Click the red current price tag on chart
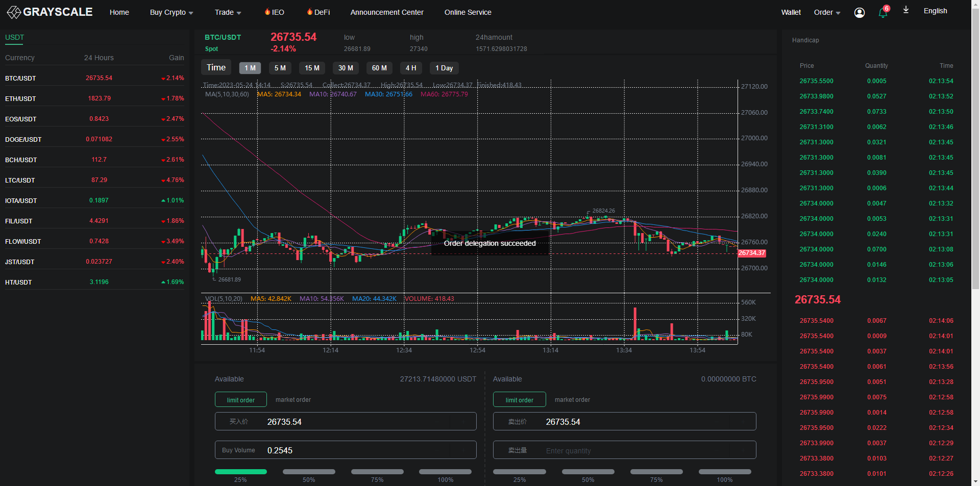980x486 pixels. point(751,253)
